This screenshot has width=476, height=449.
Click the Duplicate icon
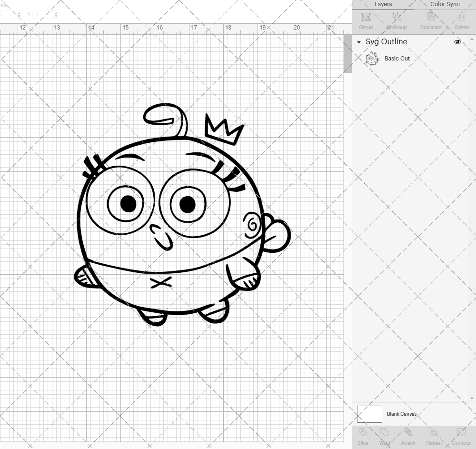(x=431, y=17)
